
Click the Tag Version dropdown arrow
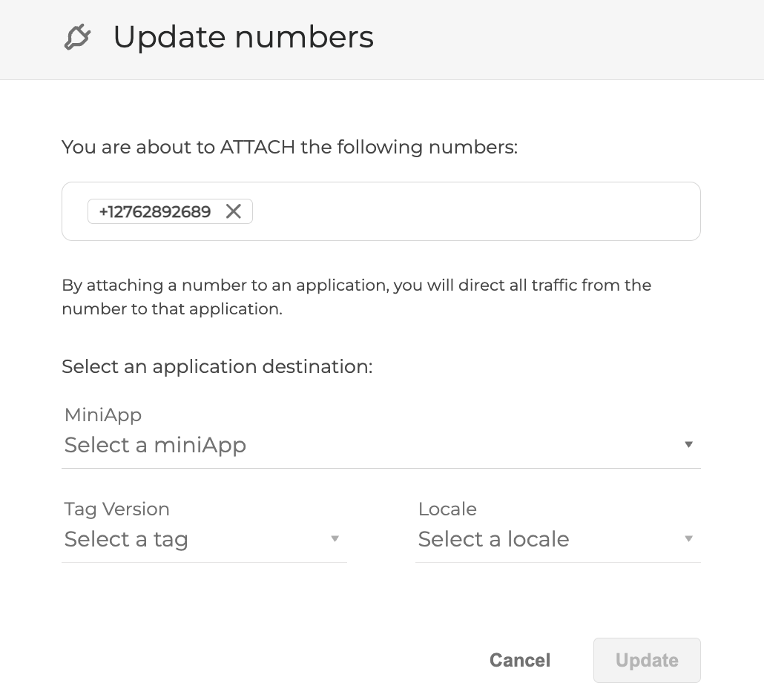coord(335,539)
